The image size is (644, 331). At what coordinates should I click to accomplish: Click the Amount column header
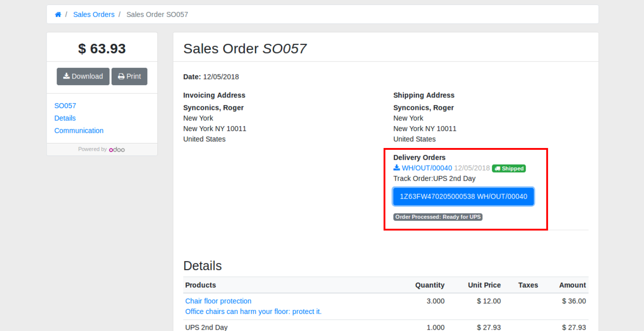[572, 285]
